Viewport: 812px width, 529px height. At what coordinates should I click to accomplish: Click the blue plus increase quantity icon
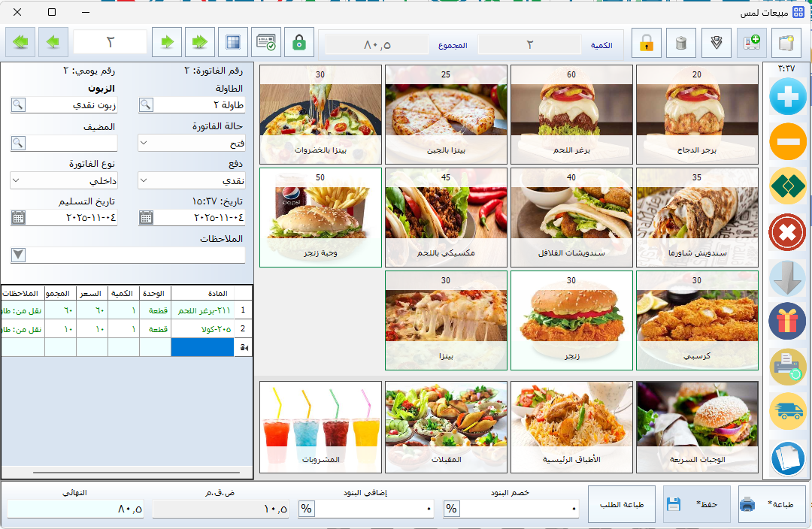click(787, 96)
